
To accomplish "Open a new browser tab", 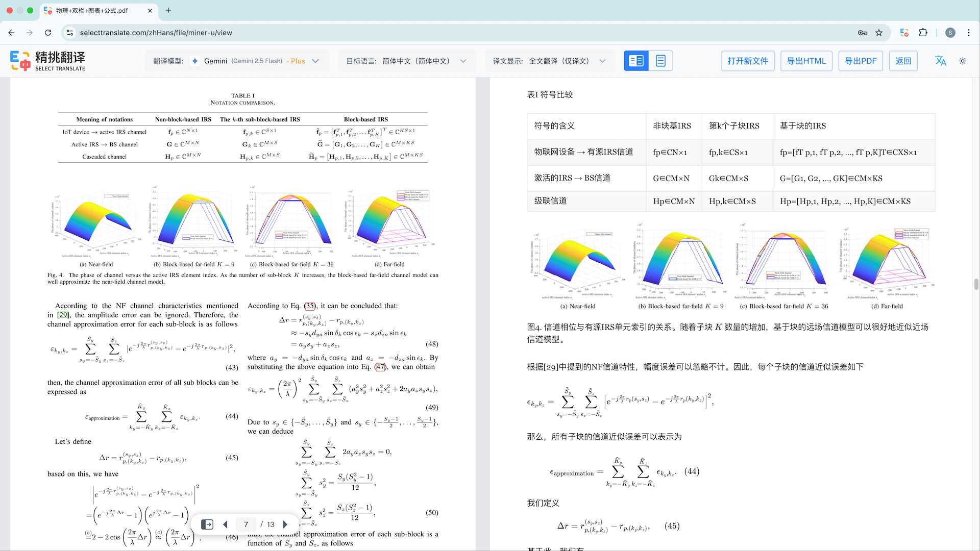I will pyautogui.click(x=168, y=10).
